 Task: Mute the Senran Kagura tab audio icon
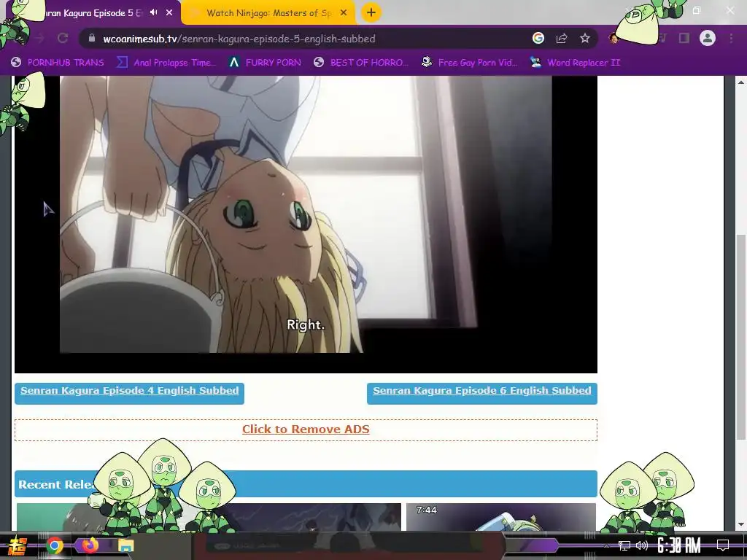[153, 12]
